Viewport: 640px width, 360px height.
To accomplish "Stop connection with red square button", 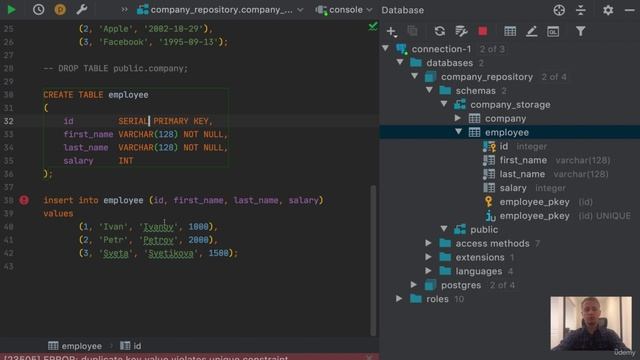I will tap(482, 31).
